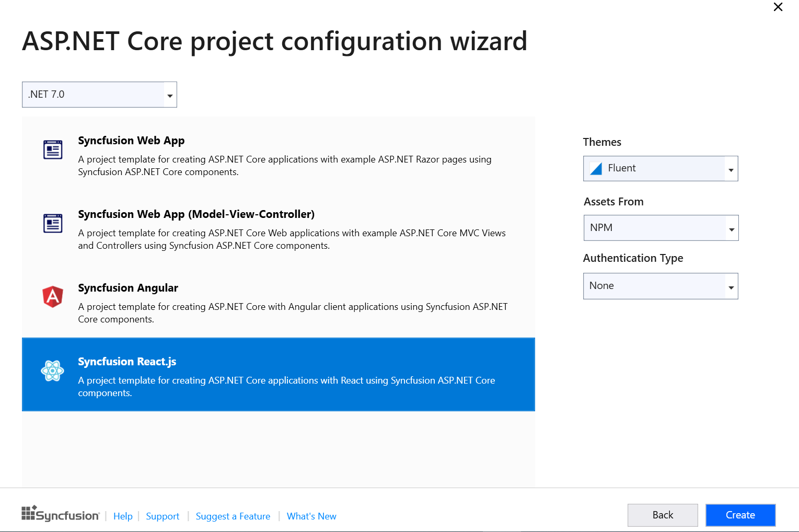
Task: Click the Authentication Type label
Action: 633,258
